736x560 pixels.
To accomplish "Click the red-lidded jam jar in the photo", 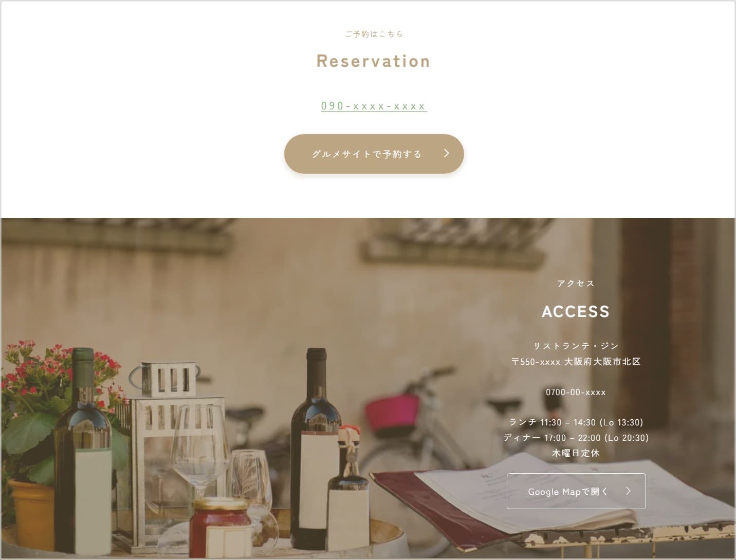I will click(x=220, y=528).
